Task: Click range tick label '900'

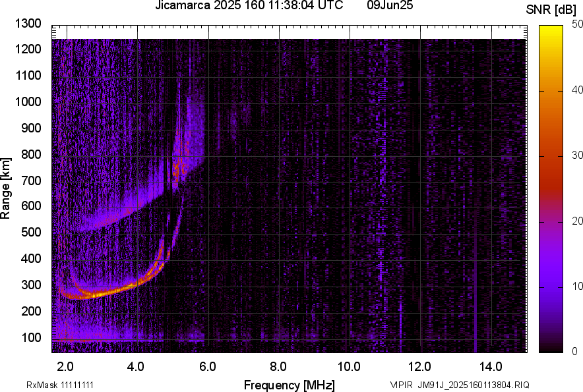Action: [x=31, y=128]
